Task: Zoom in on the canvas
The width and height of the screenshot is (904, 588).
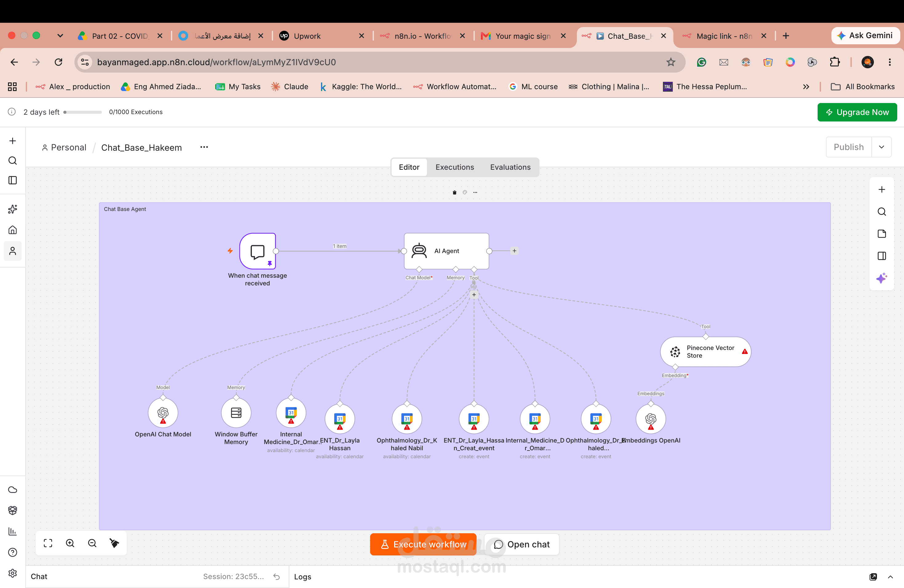Action: [x=70, y=543]
